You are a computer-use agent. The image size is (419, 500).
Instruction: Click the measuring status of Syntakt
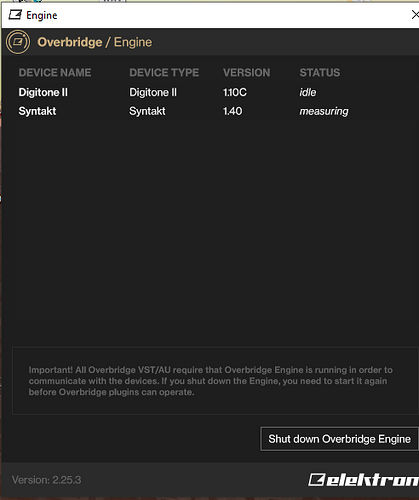(x=324, y=111)
